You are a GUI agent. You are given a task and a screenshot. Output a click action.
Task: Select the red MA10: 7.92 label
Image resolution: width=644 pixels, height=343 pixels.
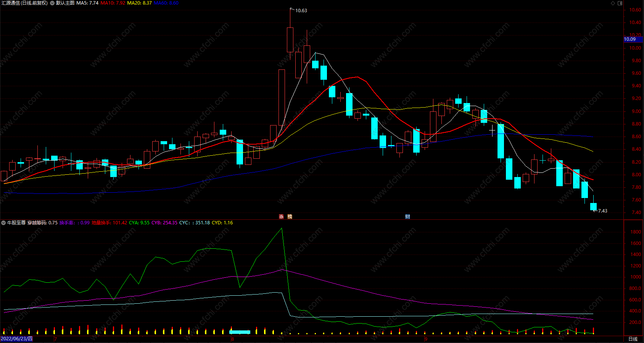(x=113, y=3)
